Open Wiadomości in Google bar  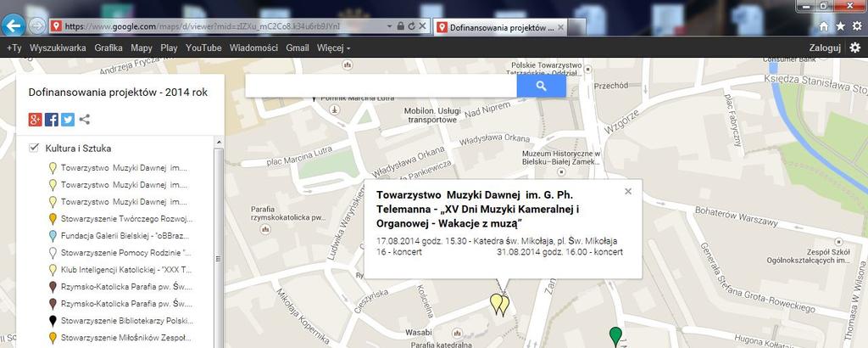click(253, 48)
